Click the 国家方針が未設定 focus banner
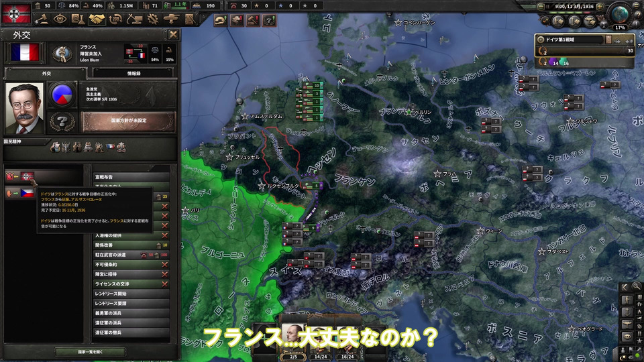The height and width of the screenshot is (362, 644). [129, 121]
